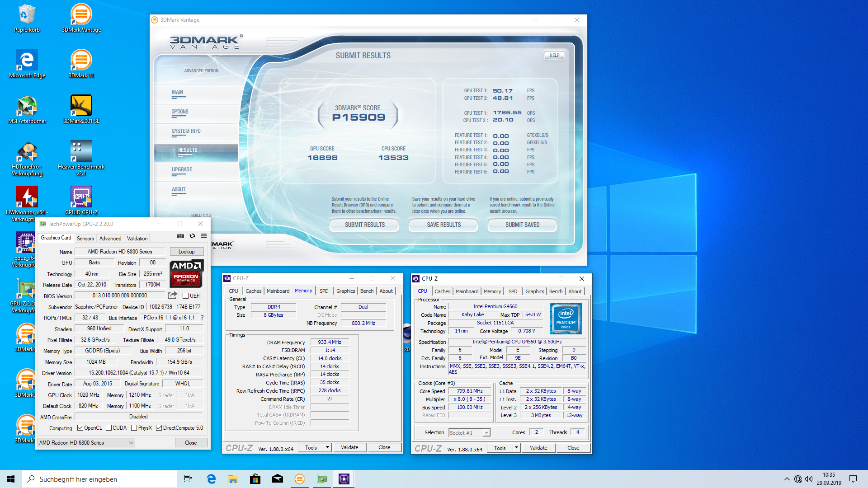Open 3DMark 11 desktop shortcut

click(81, 64)
